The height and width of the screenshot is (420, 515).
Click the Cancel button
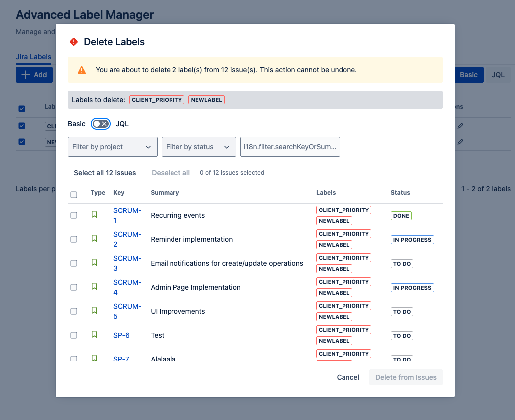tap(347, 377)
